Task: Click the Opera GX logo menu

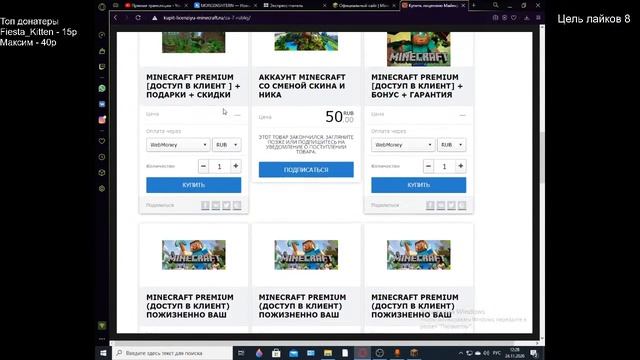Action: click(102, 7)
